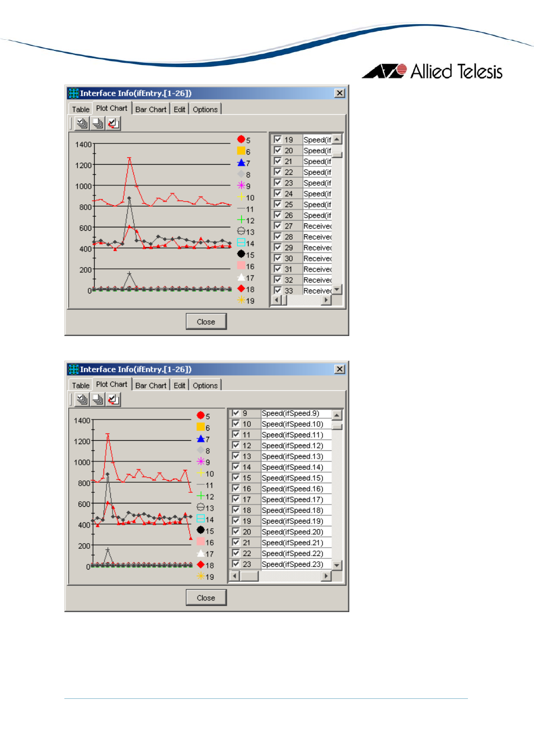The width and height of the screenshot is (534, 756).
Task: Click Close button in lower window
Action: pos(206,598)
